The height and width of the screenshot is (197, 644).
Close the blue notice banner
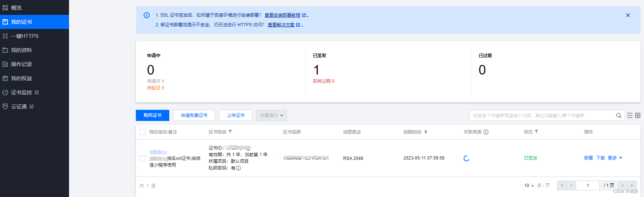point(628,15)
